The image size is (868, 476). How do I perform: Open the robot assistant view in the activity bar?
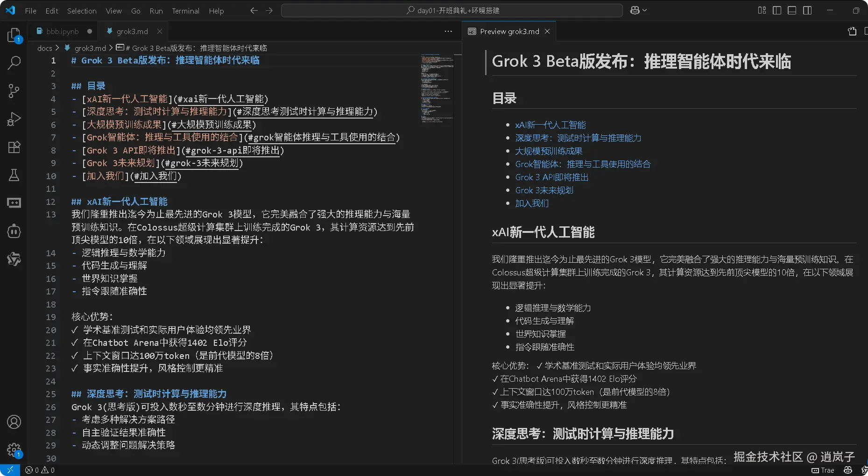14,231
